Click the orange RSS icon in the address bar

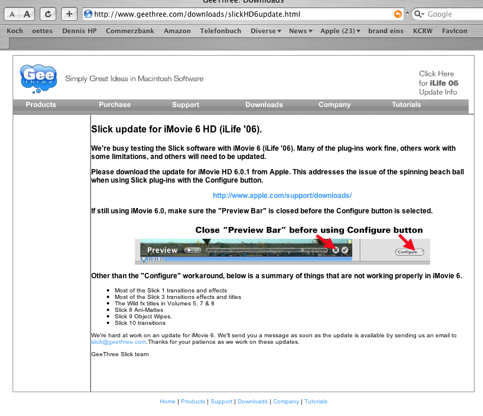(398, 14)
